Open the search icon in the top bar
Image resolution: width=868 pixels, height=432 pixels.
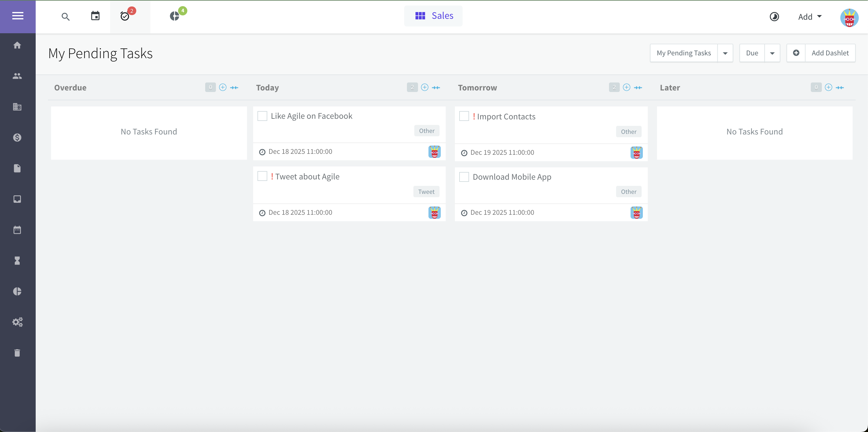pos(66,17)
